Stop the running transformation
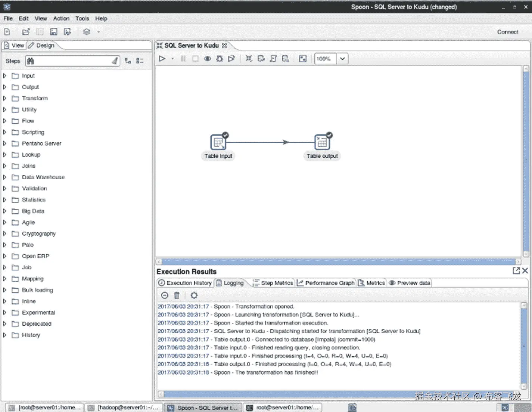The height and width of the screenshot is (412, 532). [195, 58]
